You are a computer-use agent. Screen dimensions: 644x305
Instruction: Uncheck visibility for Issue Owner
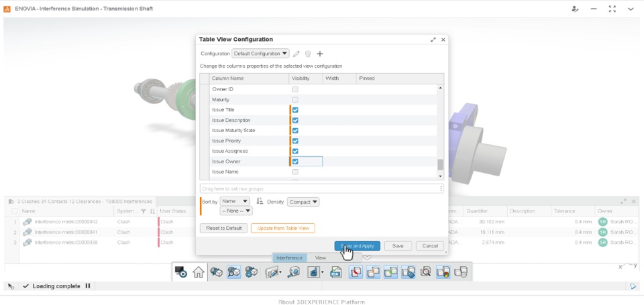295,162
